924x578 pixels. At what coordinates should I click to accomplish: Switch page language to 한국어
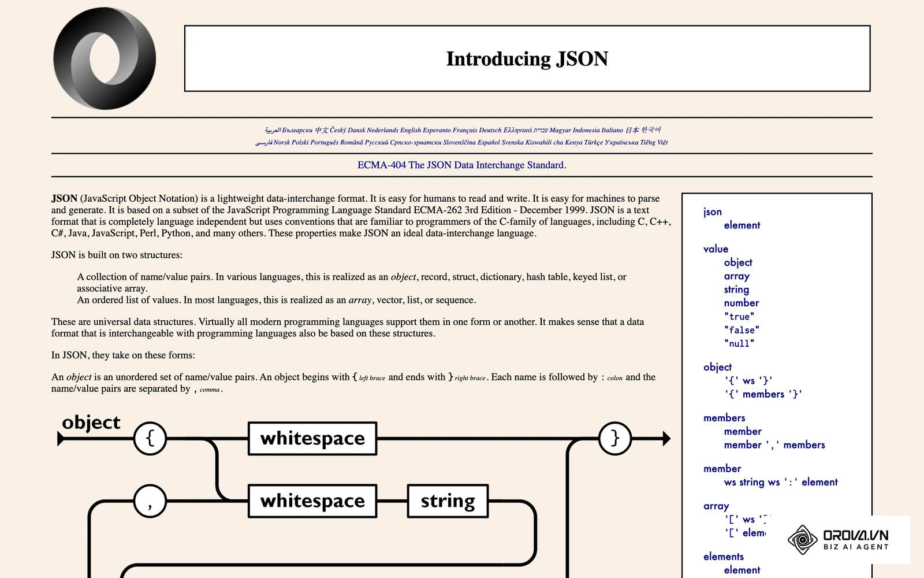(651, 130)
